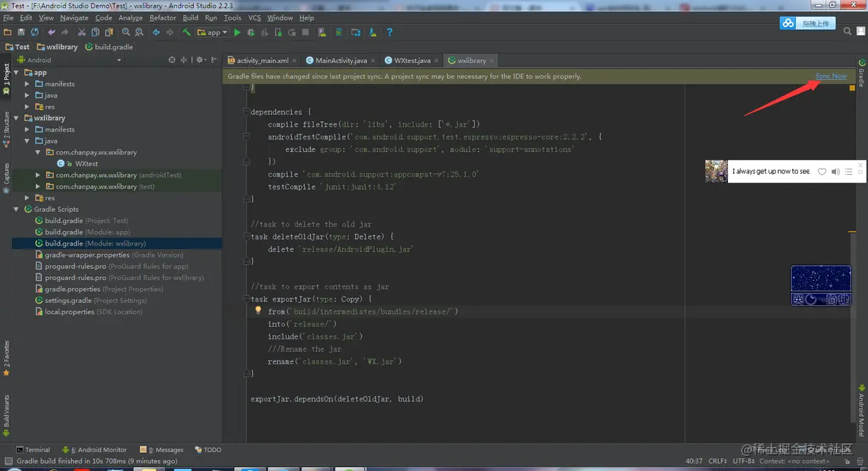Open the SDK Manager icon

372,32
